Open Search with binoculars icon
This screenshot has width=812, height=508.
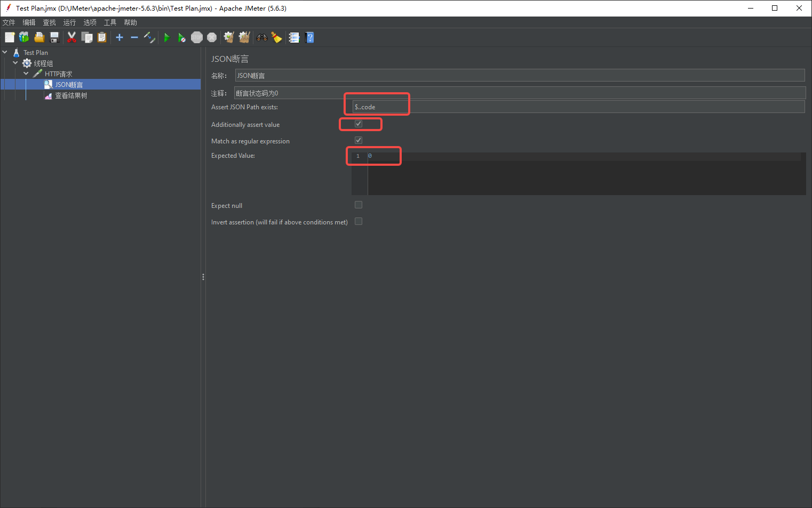[x=261, y=37]
